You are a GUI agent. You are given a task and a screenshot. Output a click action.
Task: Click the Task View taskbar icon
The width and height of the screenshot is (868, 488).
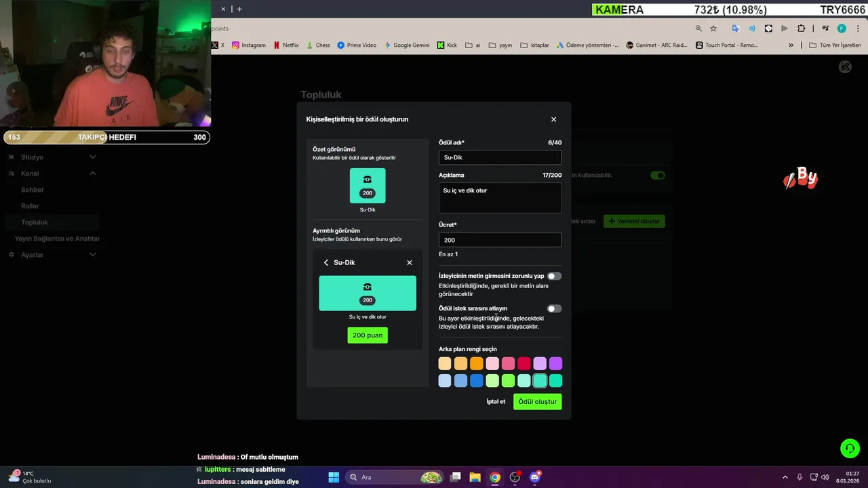coord(456,477)
